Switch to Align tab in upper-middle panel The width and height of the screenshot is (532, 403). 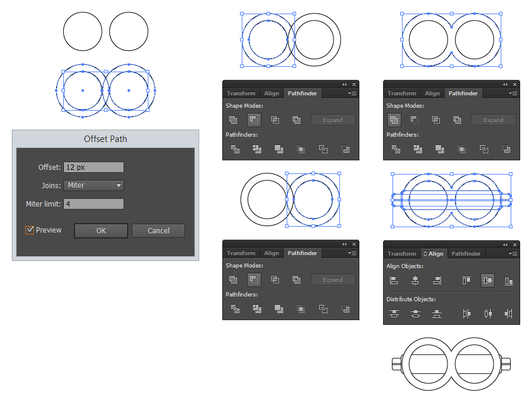click(x=271, y=93)
